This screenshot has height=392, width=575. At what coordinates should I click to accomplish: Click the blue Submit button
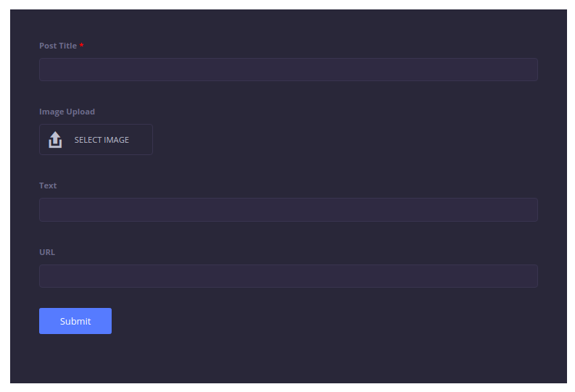click(75, 321)
